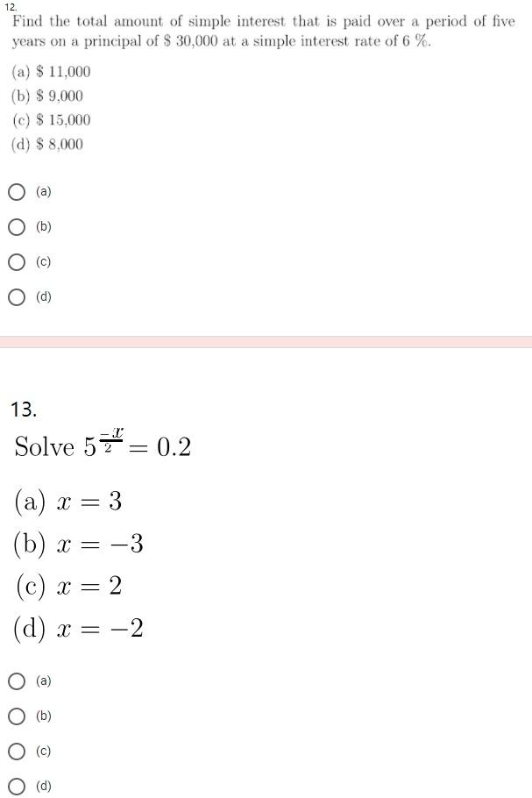
Task: Select radio button (b) for question 13
Action: click(x=17, y=716)
